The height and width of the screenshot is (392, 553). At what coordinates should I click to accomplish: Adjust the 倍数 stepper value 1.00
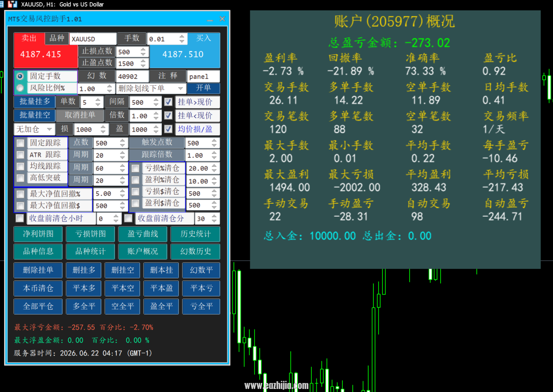click(x=146, y=116)
